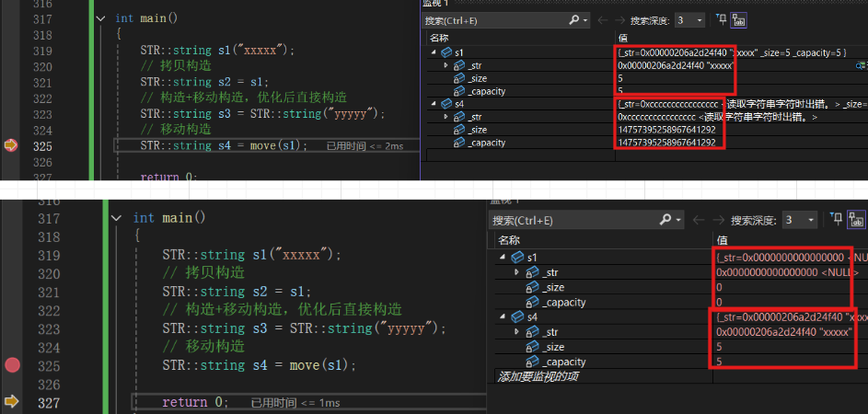
Task: Click 'STR::string s4 = move(s1);' in upper editor
Action: [224, 145]
